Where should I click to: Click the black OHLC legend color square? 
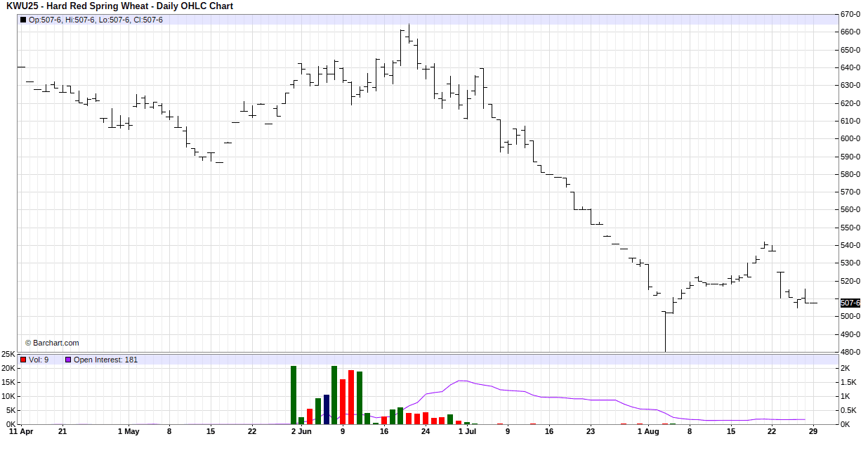click(23, 20)
